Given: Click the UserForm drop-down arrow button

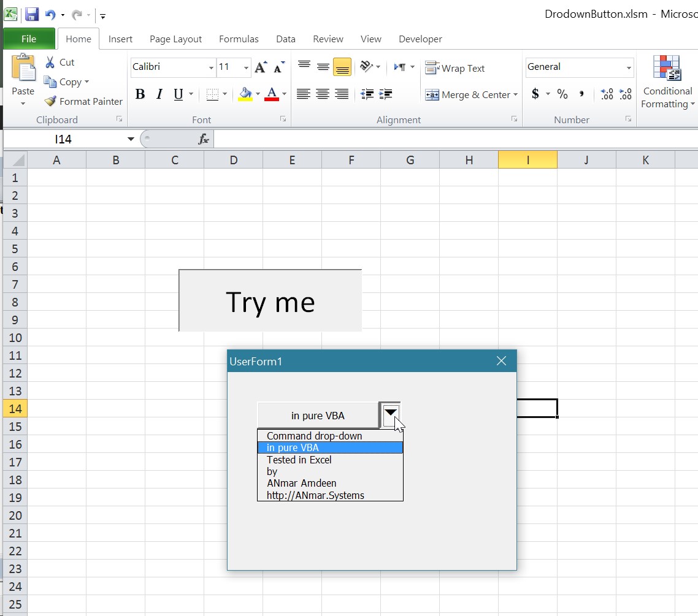Looking at the screenshot, I should tap(390, 414).
